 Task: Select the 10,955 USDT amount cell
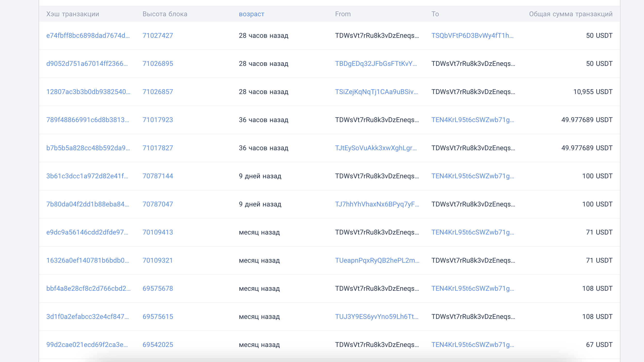(593, 92)
